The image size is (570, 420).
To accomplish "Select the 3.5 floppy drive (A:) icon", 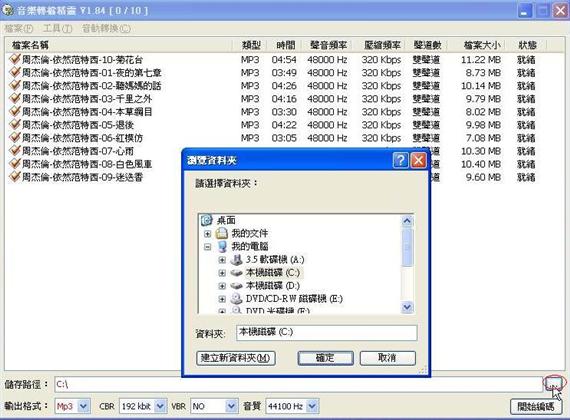I will click(236, 260).
